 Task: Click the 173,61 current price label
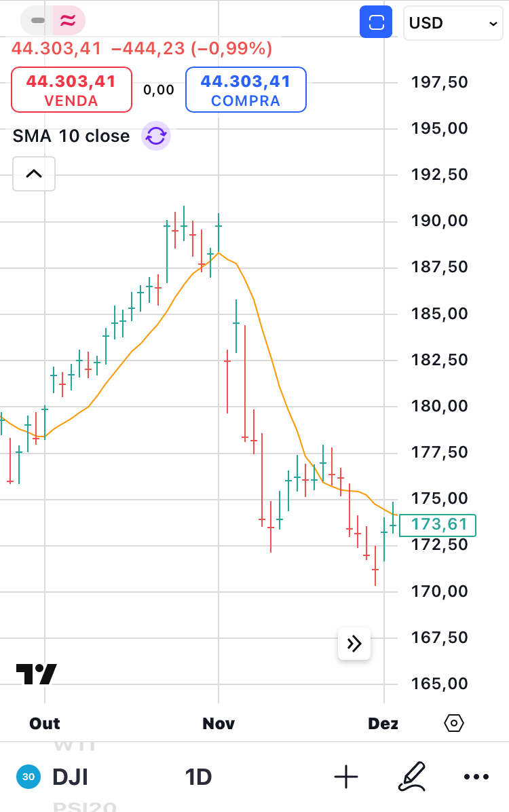[x=438, y=525]
